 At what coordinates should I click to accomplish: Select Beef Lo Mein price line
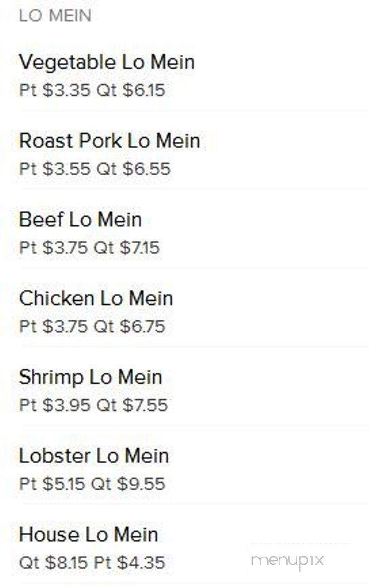(90, 248)
